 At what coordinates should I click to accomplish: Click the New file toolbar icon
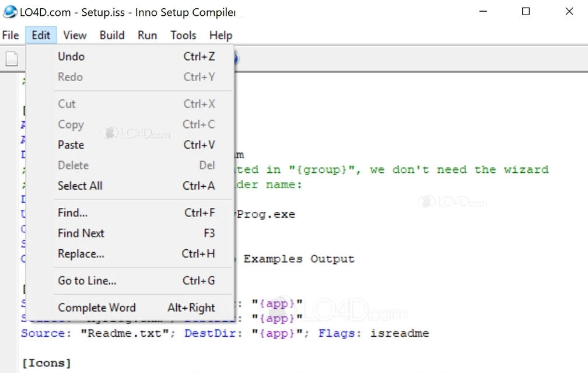click(12, 58)
